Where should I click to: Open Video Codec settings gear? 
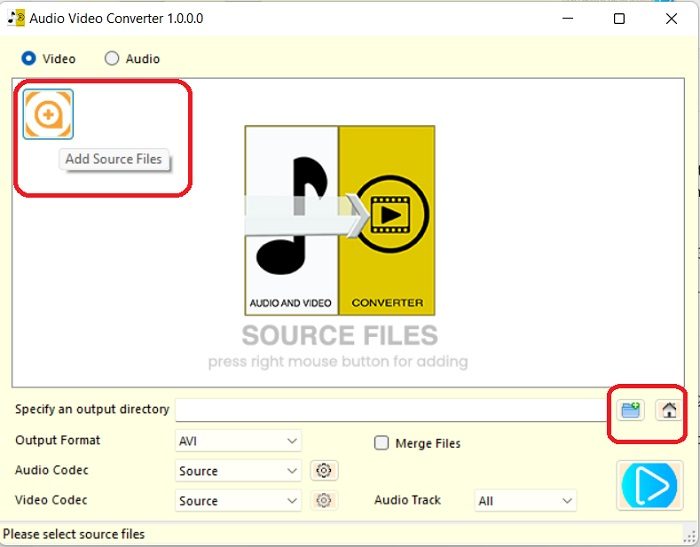point(324,500)
